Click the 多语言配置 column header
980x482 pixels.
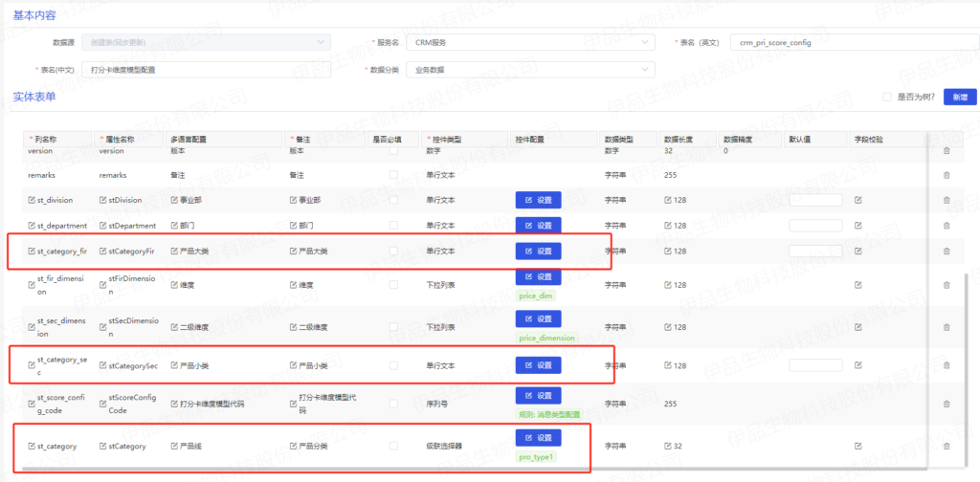pos(224,140)
